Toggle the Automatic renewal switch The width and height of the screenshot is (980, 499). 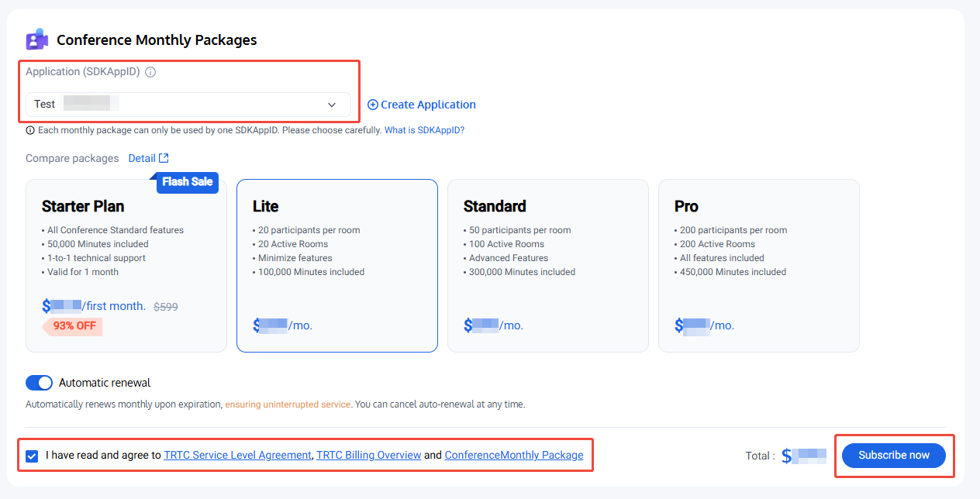click(39, 383)
